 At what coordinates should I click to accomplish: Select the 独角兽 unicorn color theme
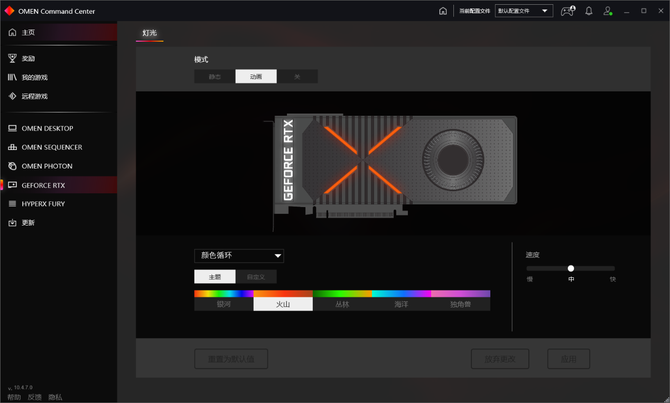(x=461, y=300)
